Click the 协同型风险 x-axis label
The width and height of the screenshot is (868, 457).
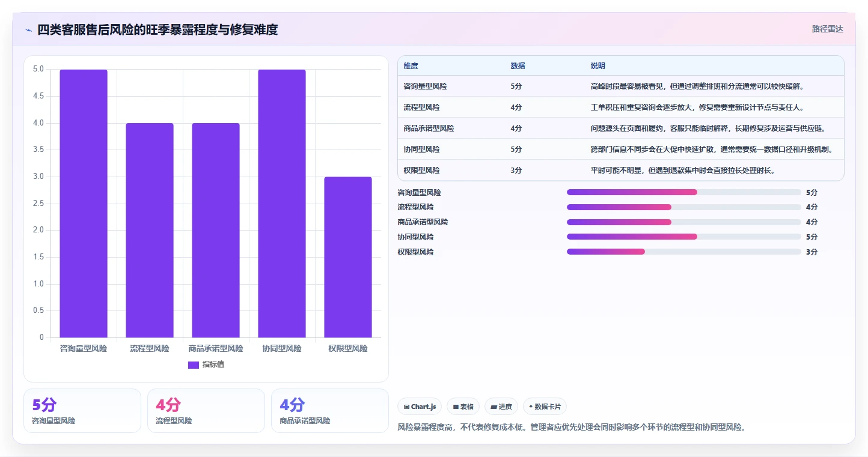coord(282,348)
